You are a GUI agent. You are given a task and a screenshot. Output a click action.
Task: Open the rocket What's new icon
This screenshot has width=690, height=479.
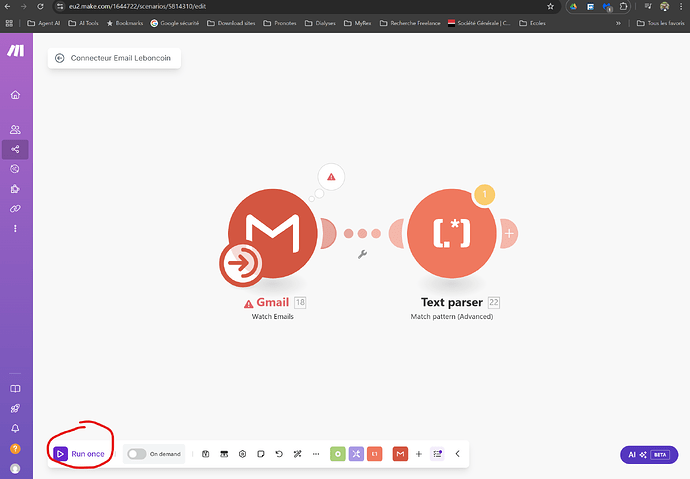click(x=15, y=409)
